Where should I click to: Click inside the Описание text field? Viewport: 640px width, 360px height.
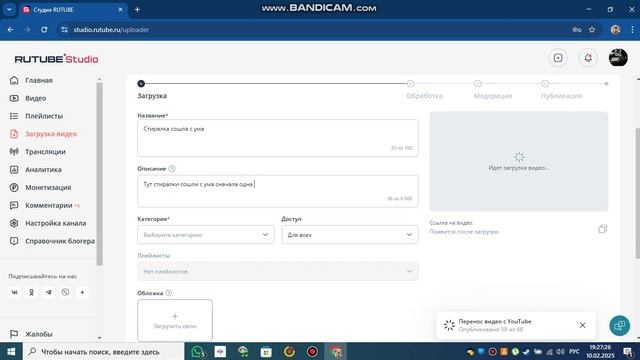(278, 191)
